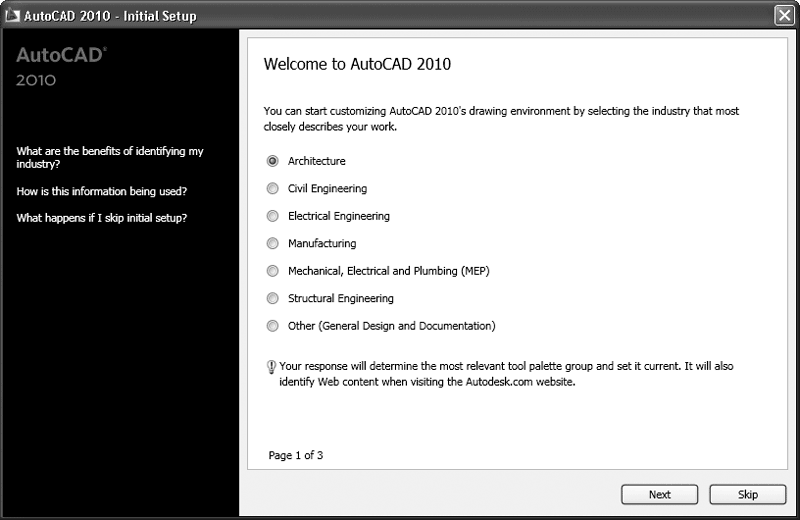Choose the Structural Engineering option
Viewport: 800px width, 520px height.
pyautogui.click(x=273, y=298)
